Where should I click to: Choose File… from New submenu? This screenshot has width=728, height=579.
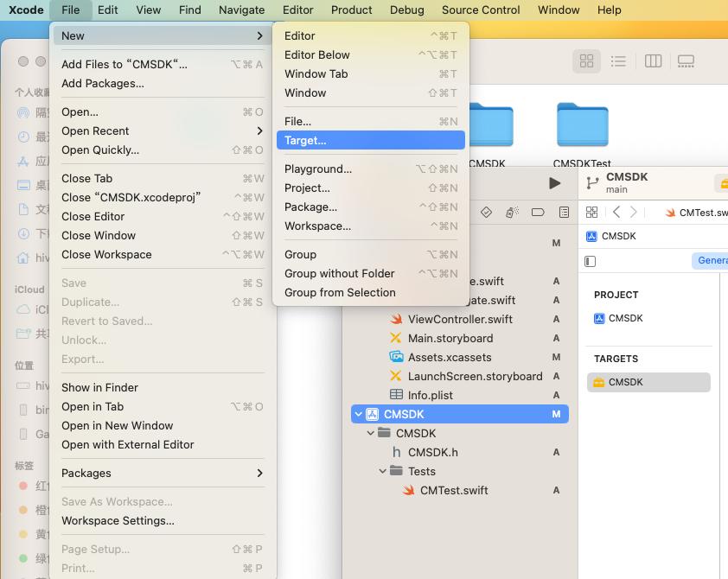[371, 121]
